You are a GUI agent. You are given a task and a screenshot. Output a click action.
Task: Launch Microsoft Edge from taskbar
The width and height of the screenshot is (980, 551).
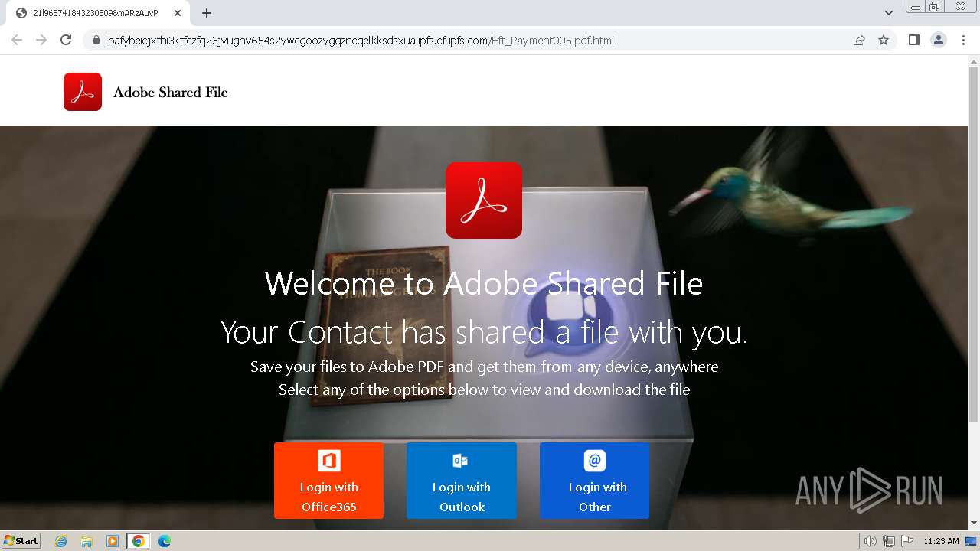[x=165, y=541]
